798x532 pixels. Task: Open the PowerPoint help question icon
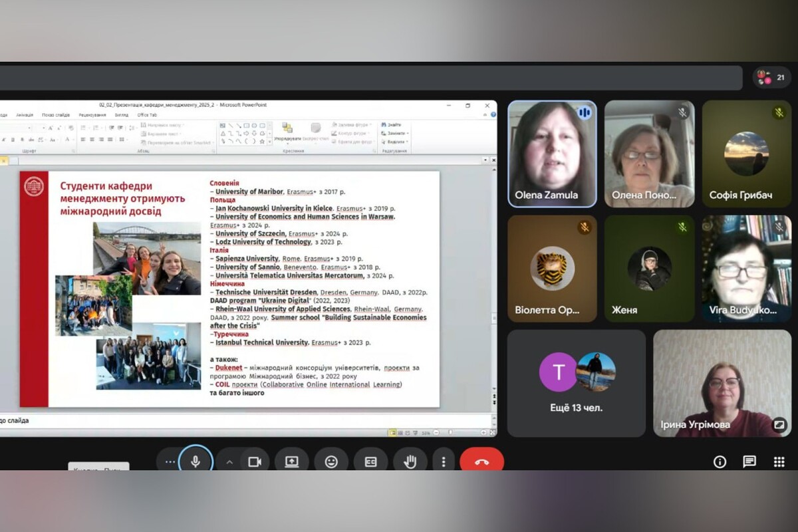tap(493, 114)
